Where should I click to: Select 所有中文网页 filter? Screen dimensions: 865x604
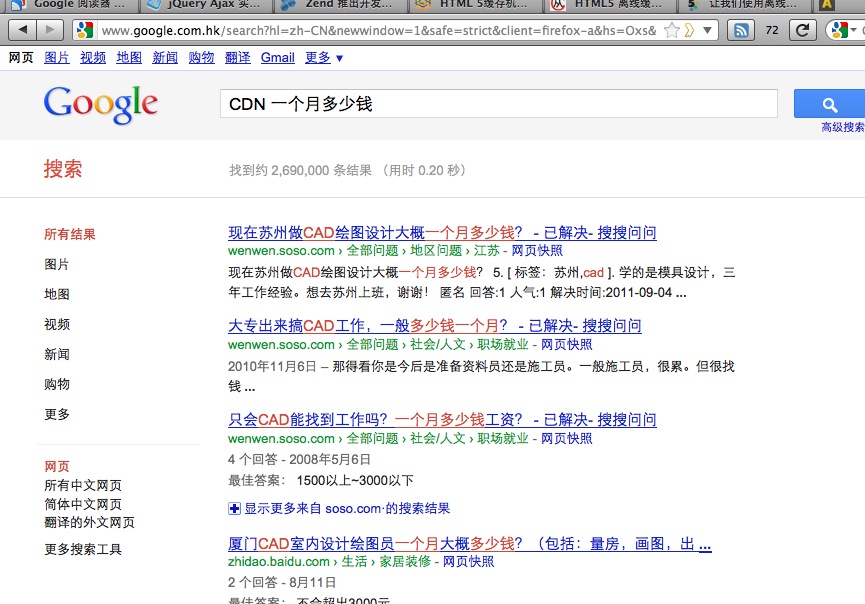tap(83, 485)
